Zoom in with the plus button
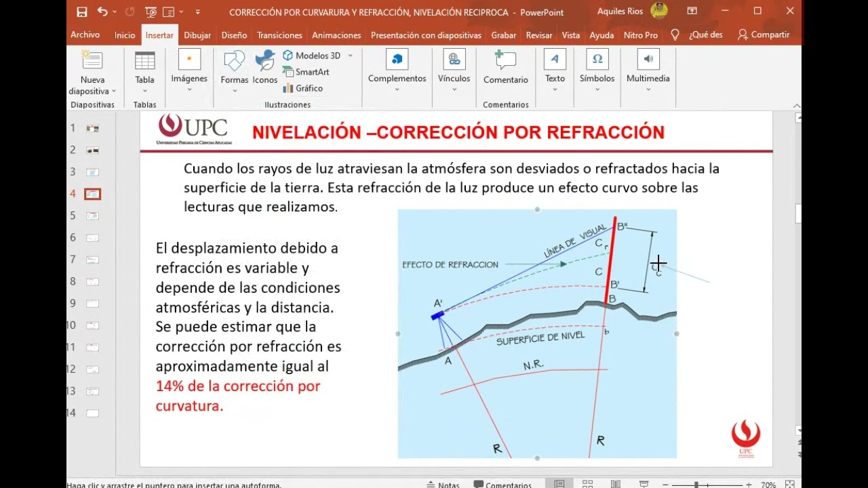This screenshot has width=868, height=488. (x=749, y=485)
